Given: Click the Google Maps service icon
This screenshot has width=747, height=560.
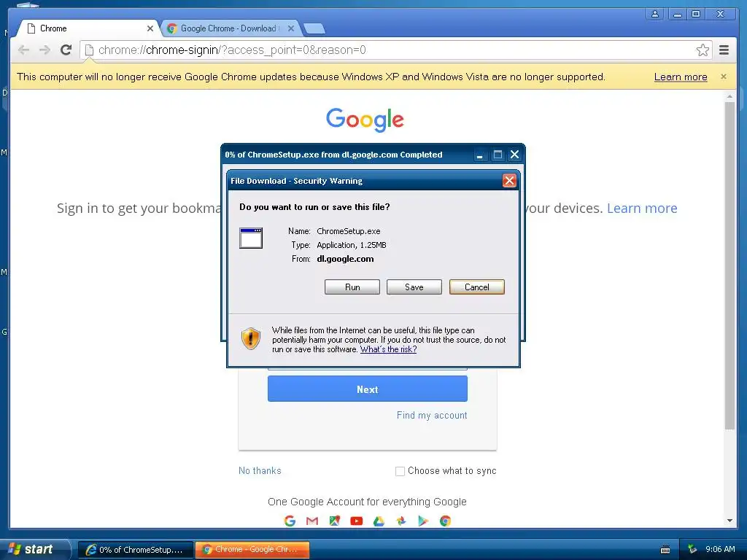Looking at the screenshot, I should point(334,521).
